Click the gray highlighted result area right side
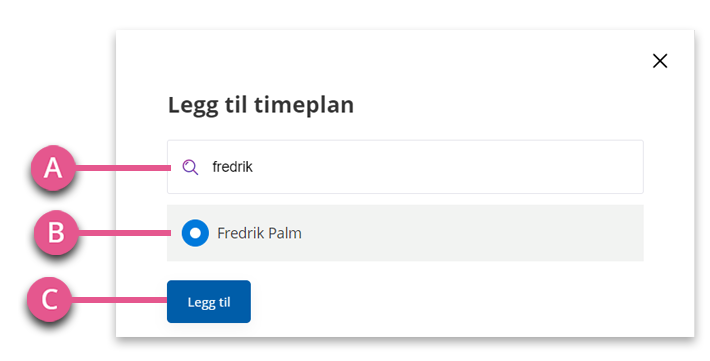 (498, 233)
